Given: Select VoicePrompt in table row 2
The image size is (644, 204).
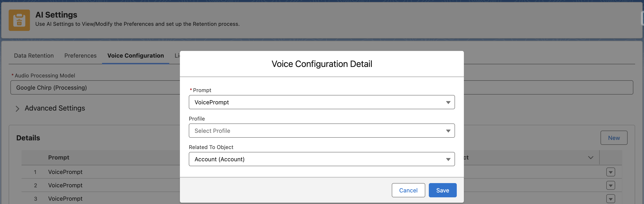Looking at the screenshot, I should point(65,186).
